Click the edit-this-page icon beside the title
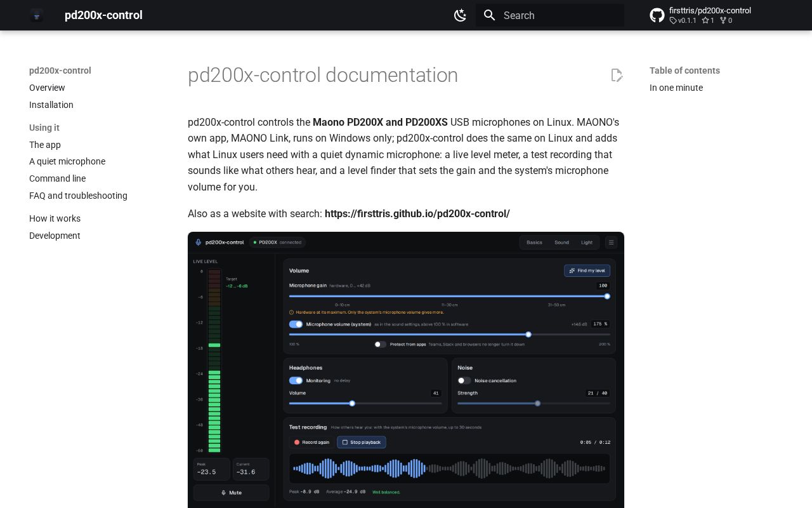This screenshot has height=508, width=812. [x=617, y=75]
